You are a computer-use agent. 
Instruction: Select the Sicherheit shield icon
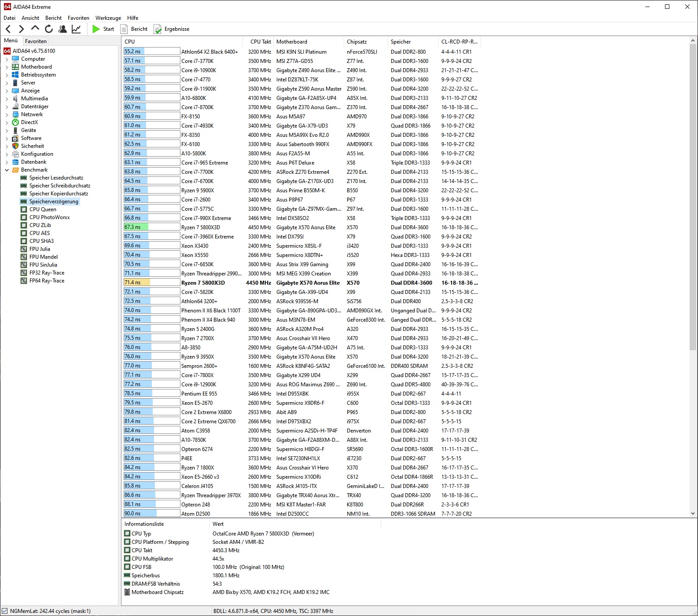click(15, 146)
